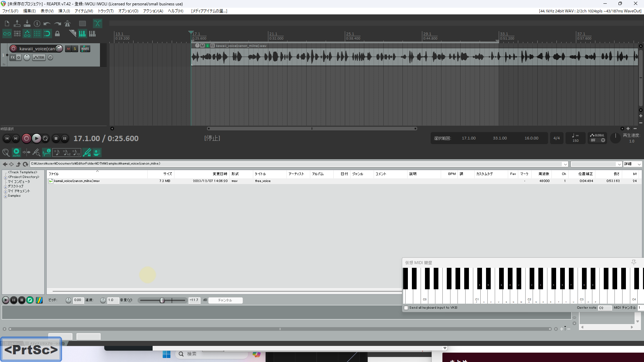Click the main transport Pause button
This screenshot has width=644, height=362.
(x=65, y=138)
